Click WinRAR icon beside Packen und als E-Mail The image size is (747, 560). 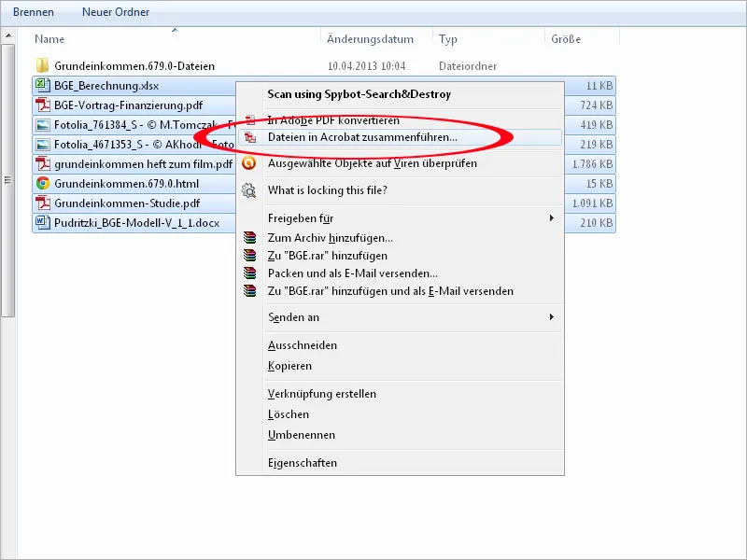click(x=249, y=273)
